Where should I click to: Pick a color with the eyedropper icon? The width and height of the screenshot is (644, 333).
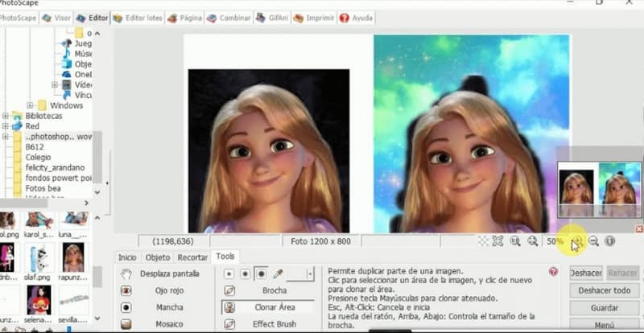pyautogui.click(x=278, y=273)
